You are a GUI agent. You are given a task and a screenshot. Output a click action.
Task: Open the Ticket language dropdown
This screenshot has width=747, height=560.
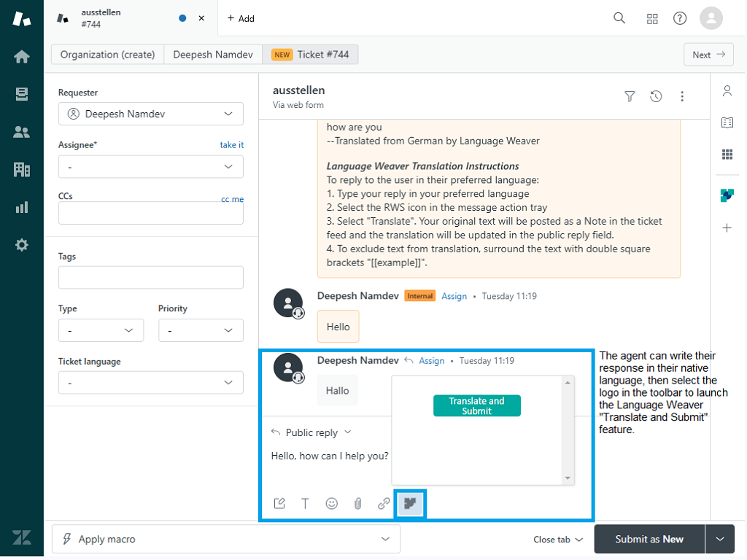coord(150,382)
